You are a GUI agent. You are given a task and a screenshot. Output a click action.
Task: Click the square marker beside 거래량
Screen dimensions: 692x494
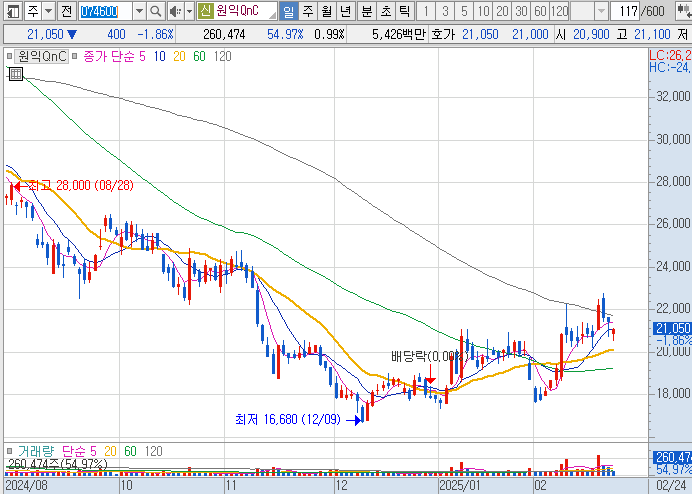(9, 451)
